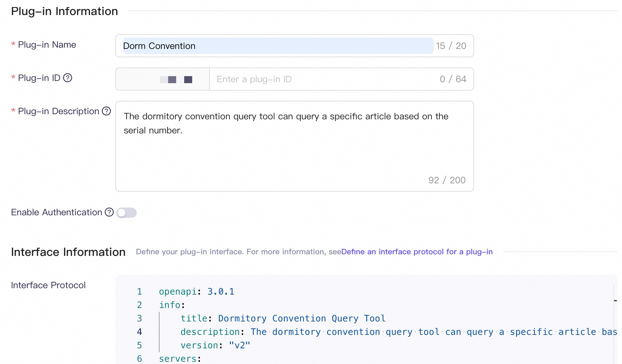Open the Plug-in Description help icon

click(x=106, y=111)
